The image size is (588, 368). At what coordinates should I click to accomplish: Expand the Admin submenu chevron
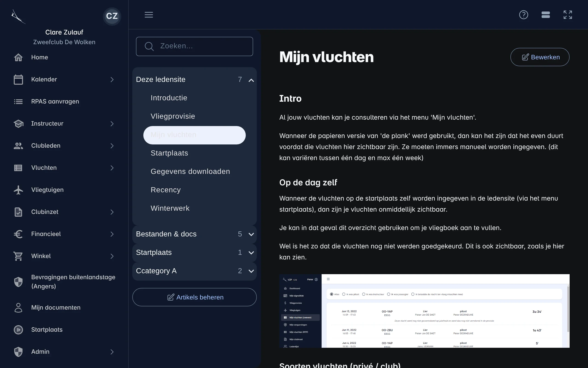tap(112, 352)
